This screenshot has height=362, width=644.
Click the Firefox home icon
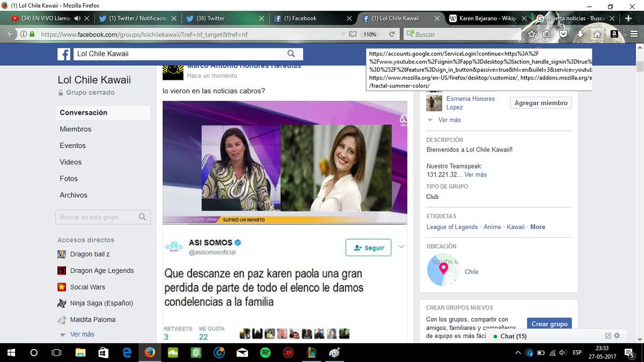tap(597, 34)
